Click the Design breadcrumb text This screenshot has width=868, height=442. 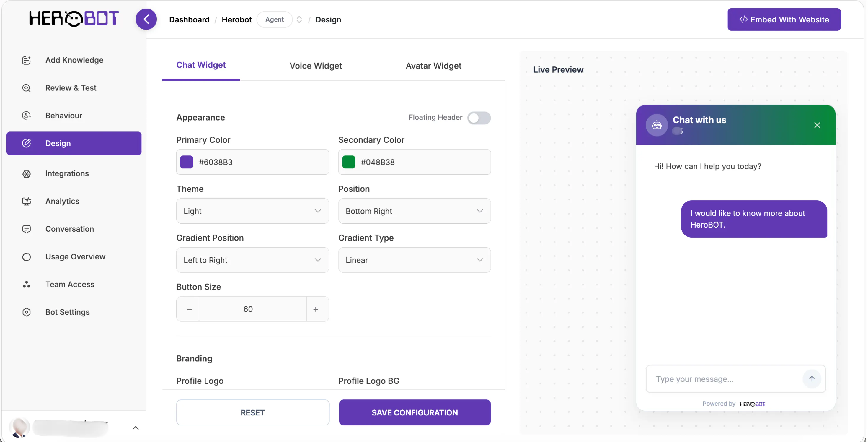coord(328,19)
